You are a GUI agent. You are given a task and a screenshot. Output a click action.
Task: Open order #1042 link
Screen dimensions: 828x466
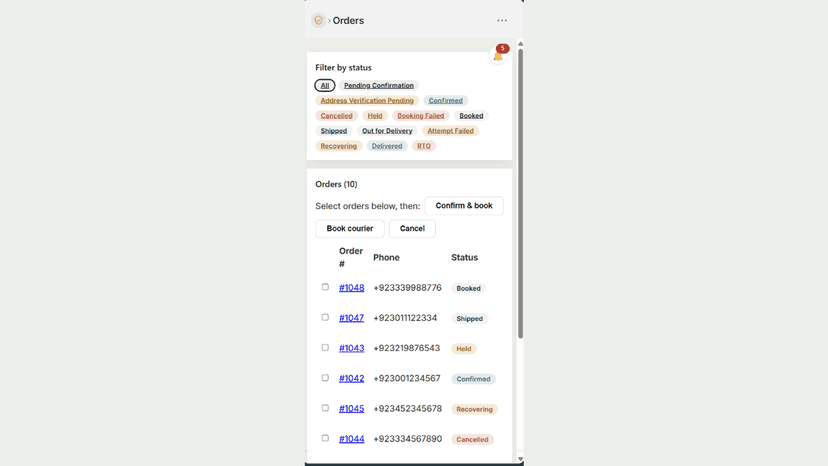[x=352, y=378]
